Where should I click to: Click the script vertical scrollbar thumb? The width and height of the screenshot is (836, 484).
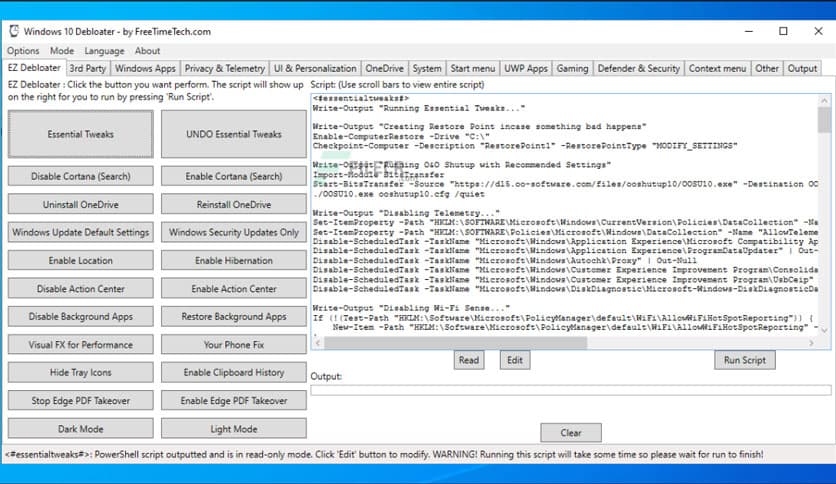[x=824, y=119]
